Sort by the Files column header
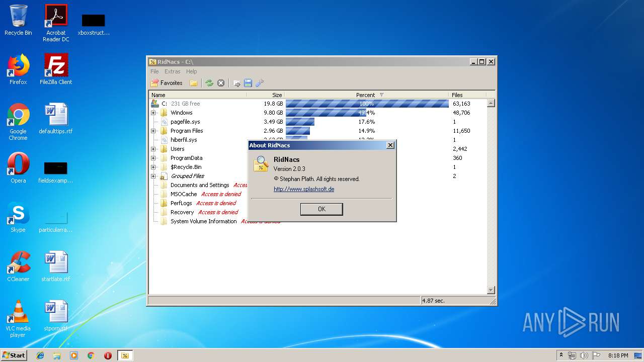The height and width of the screenshot is (362, 644). (x=467, y=95)
